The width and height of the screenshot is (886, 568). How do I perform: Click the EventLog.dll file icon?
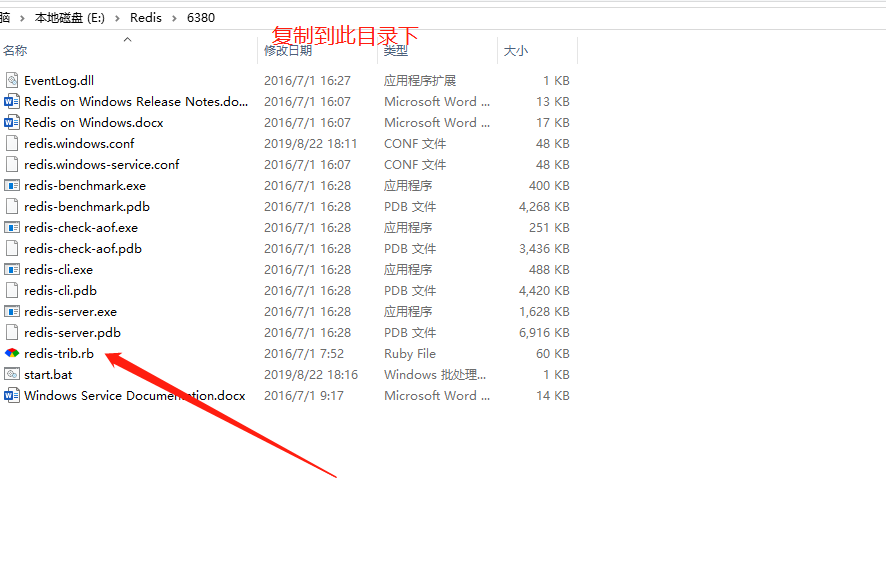tap(12, 80)
